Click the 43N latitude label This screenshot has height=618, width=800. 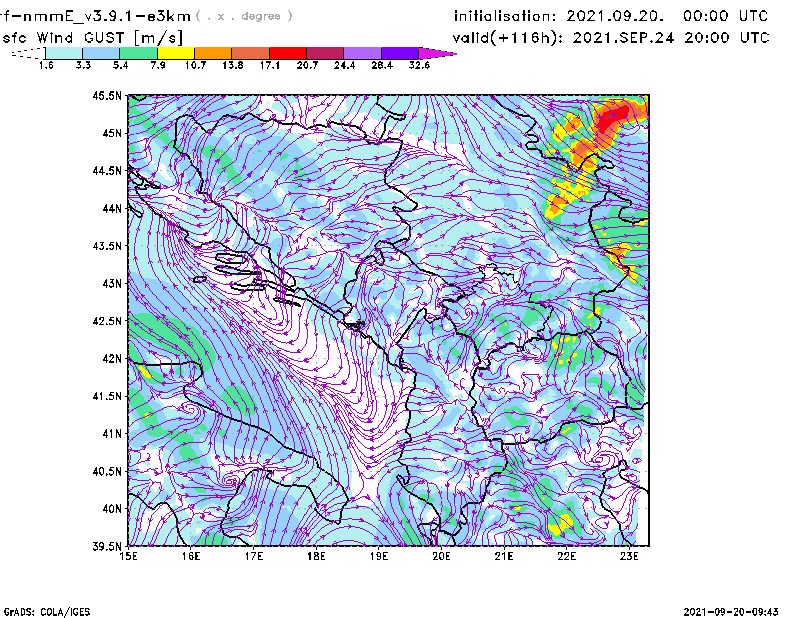point(112,283)
